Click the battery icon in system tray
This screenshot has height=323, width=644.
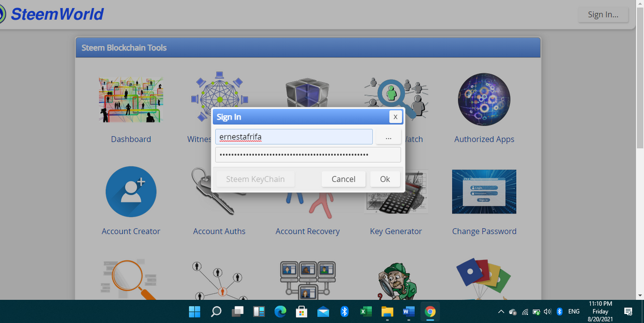[536, 312]
